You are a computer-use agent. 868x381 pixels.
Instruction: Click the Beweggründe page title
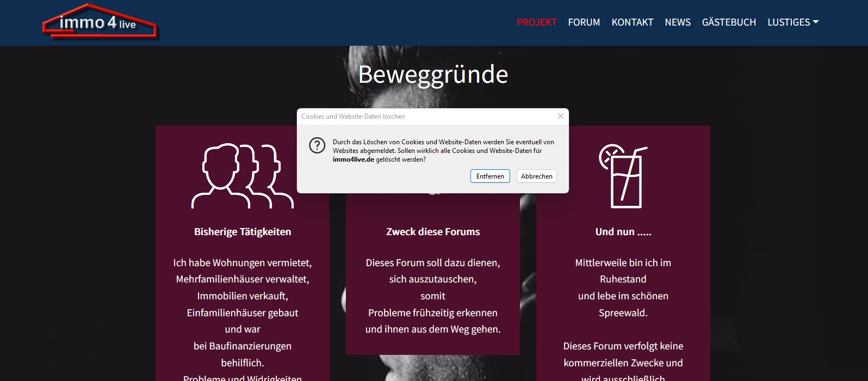(x=433, y=75)
